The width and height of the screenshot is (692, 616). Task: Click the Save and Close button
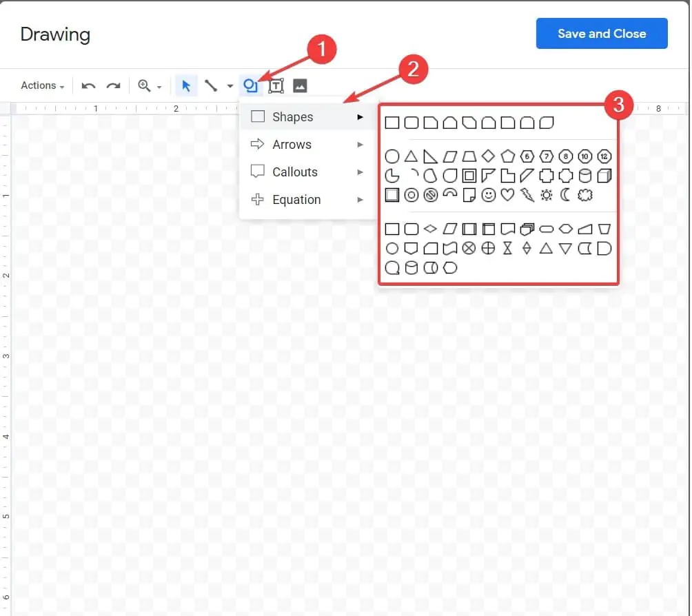(602, 34)
